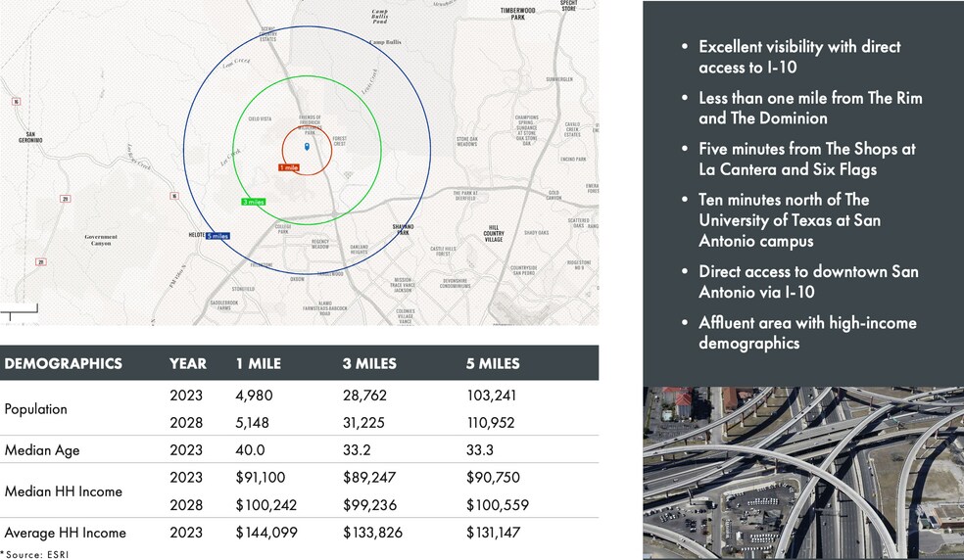Click the Source: ESRI footnote
Screen dimensions: 964x560
35,554
